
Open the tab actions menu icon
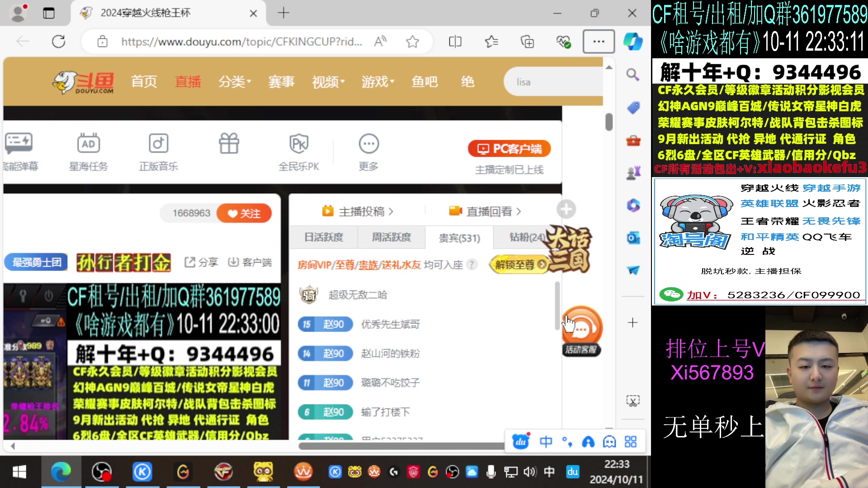pyautogui.click(x=49, y=13)
